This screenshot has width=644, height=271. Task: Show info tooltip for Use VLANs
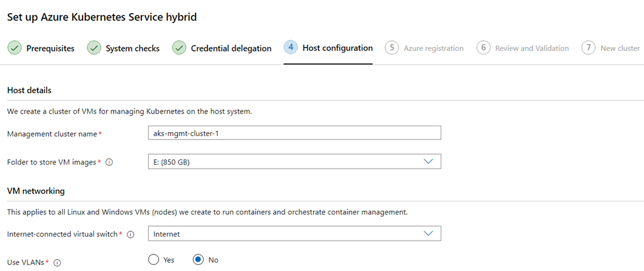click(57, 262)
